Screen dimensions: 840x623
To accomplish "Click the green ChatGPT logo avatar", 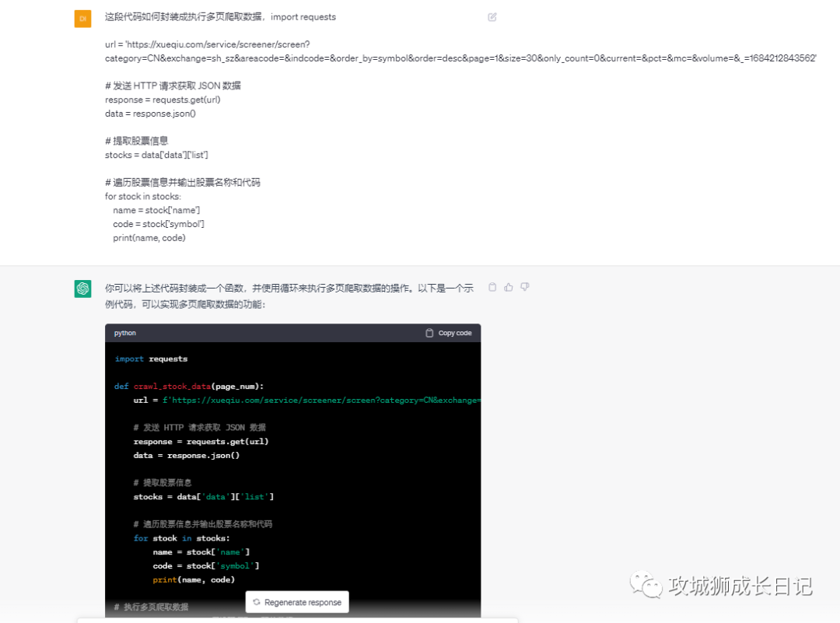I will click(x=82, y=289).
